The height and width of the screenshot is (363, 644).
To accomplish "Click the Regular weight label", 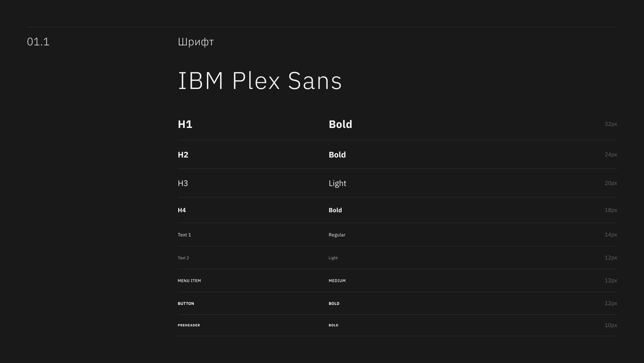I will pos(337,235).
